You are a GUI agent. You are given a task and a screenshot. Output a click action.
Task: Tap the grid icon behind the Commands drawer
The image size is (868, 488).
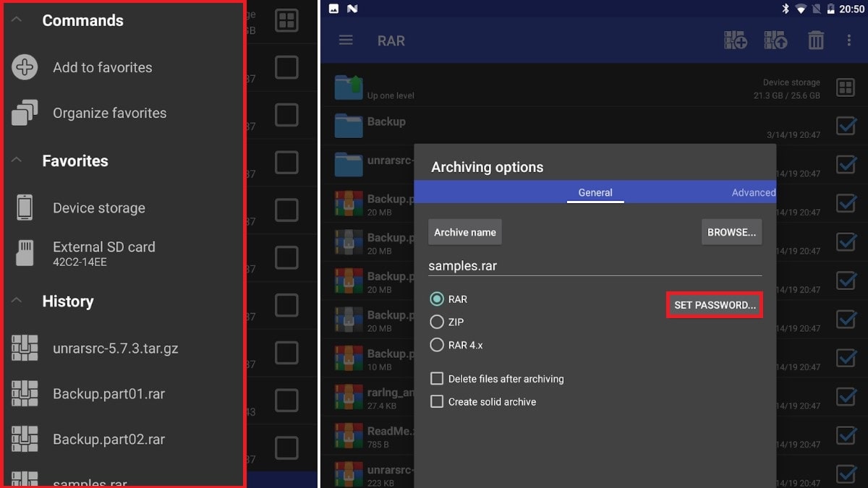click(x=287, y=21)
